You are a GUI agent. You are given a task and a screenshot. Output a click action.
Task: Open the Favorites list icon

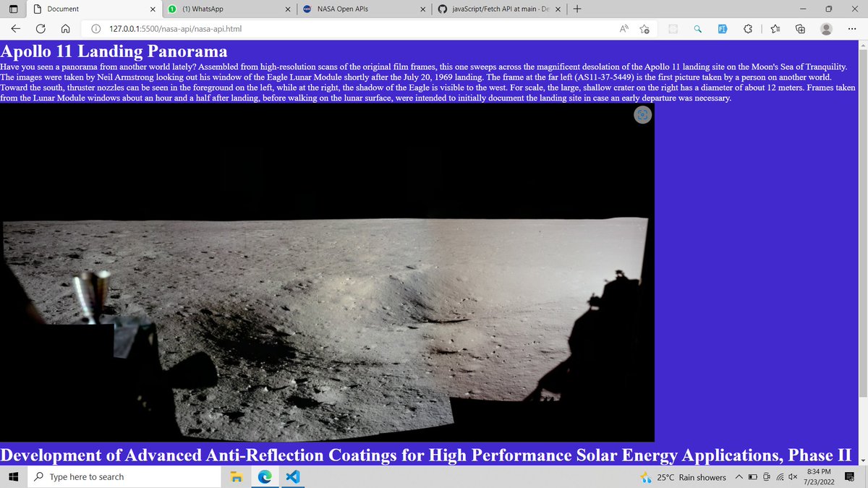pos(776,29)
